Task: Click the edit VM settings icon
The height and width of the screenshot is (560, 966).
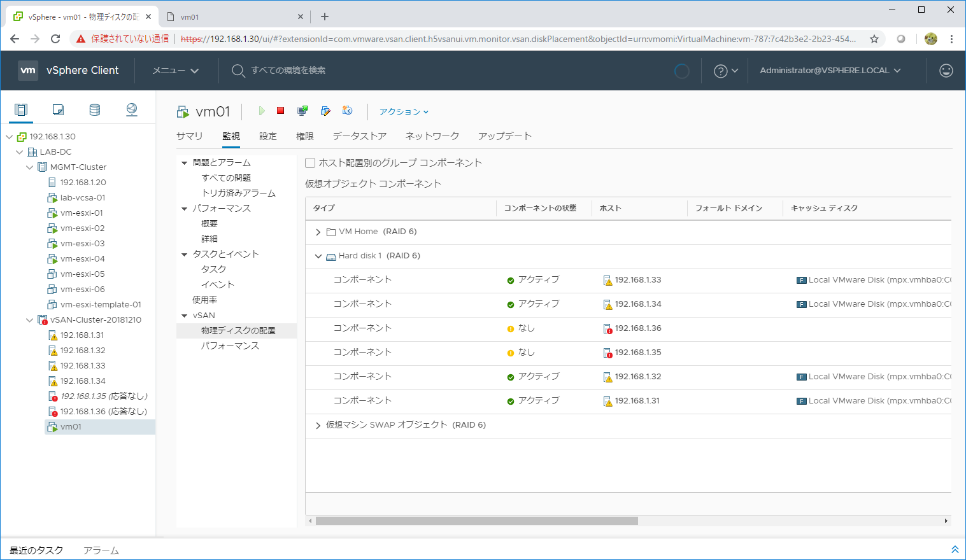Action: click(325, 111)
